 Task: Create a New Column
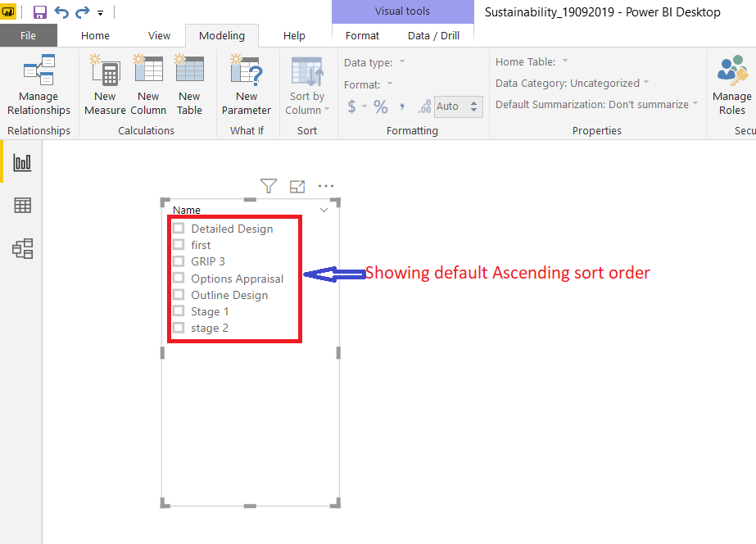coord(148,85)
